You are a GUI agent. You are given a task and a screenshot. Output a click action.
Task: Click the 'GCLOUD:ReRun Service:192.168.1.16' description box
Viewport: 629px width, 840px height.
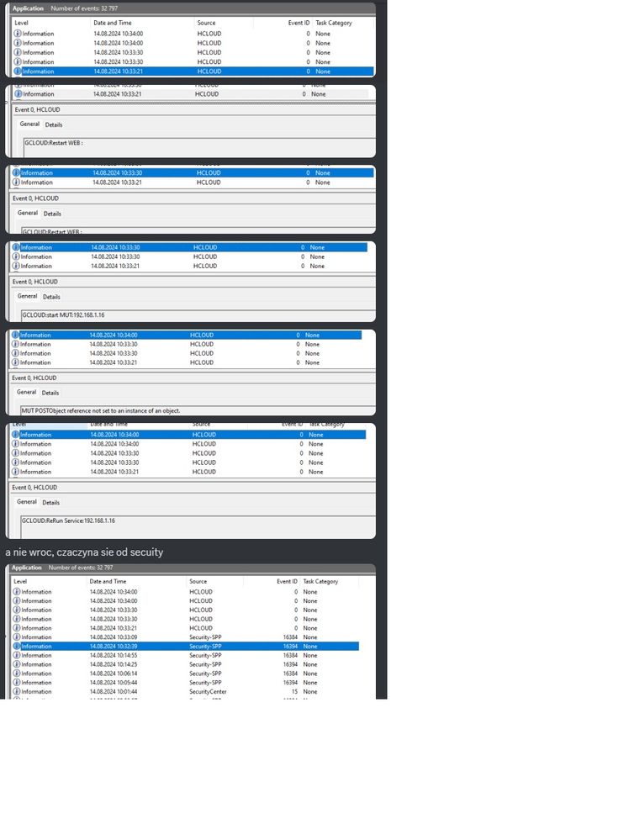[198, 526]
